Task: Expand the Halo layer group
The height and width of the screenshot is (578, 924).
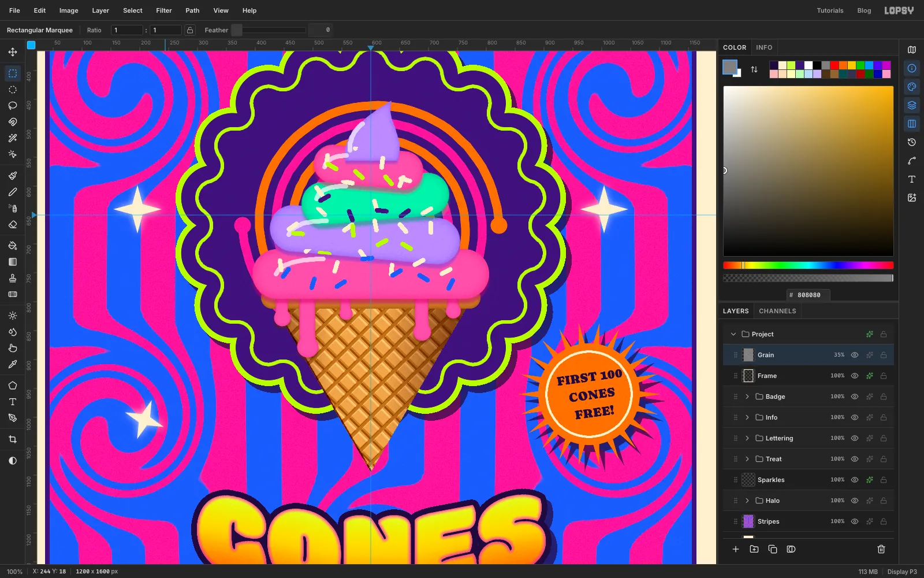Action: [747, 501]
